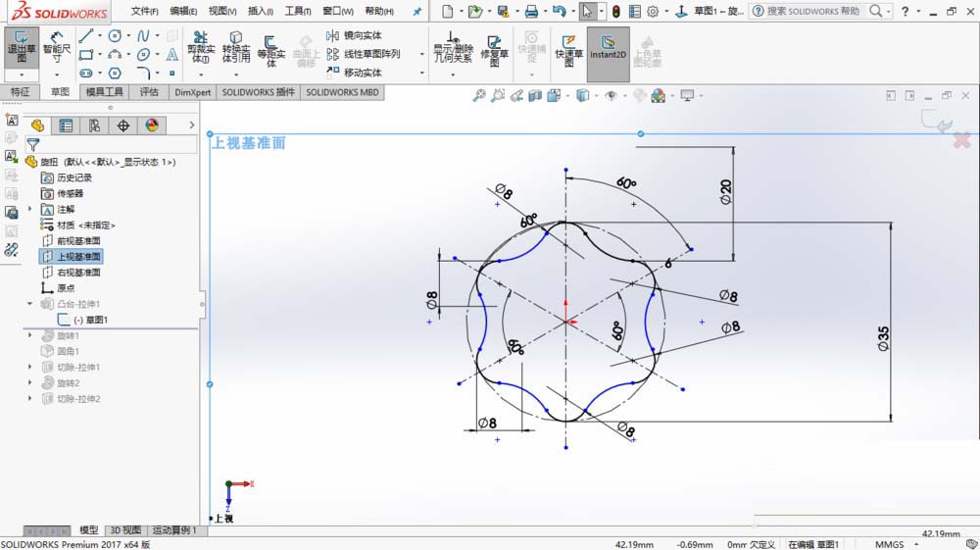Open the Hide/Show Items eye dropdown
Screen dimensions: 980x550
612,96
